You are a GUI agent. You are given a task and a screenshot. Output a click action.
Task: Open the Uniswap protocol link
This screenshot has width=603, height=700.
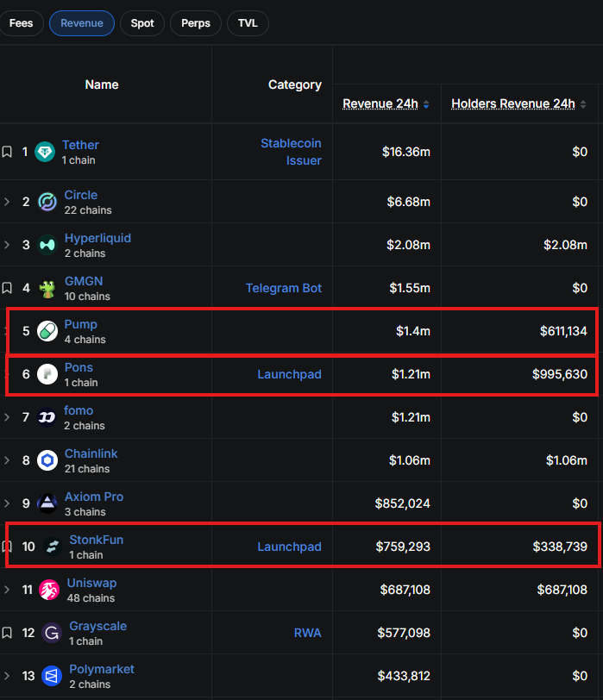(91, 583)
